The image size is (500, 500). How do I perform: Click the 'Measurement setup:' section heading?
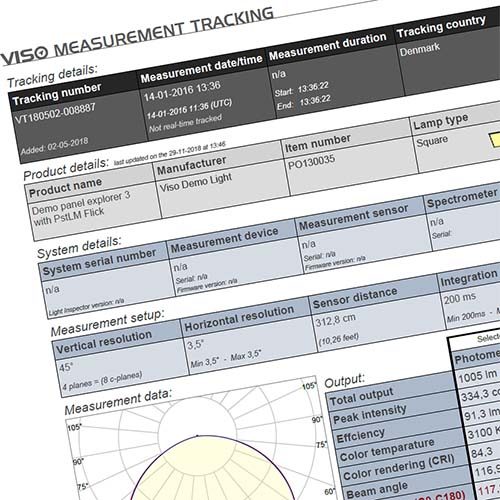(107, 322)
